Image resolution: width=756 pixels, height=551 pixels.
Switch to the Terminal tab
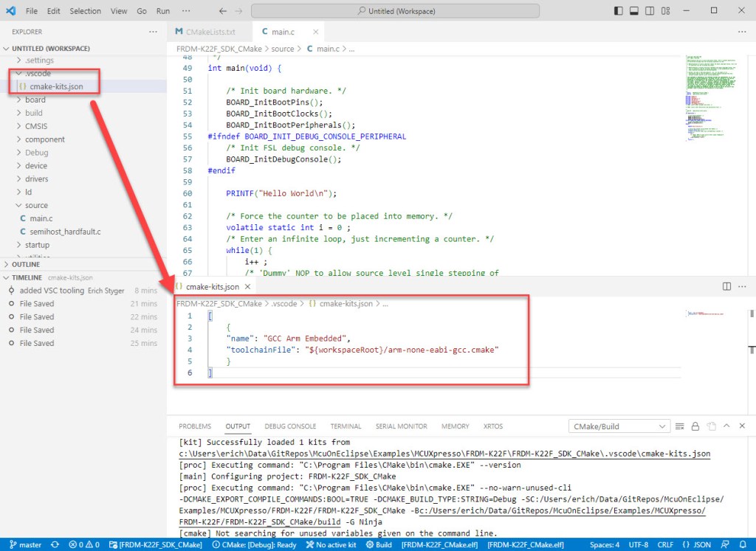pyautogui.click(x=346, y=426)
